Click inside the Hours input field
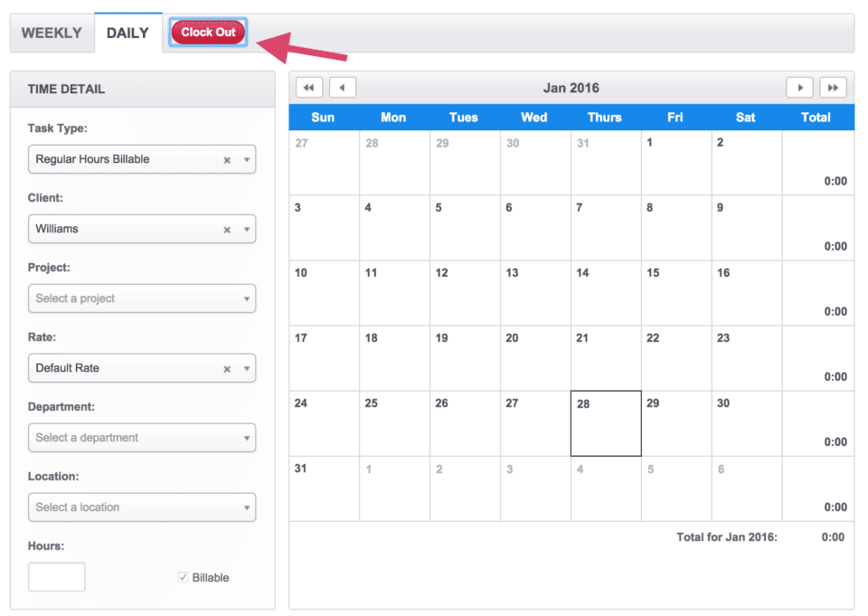868x616 pixels. (x=56, y=576)
